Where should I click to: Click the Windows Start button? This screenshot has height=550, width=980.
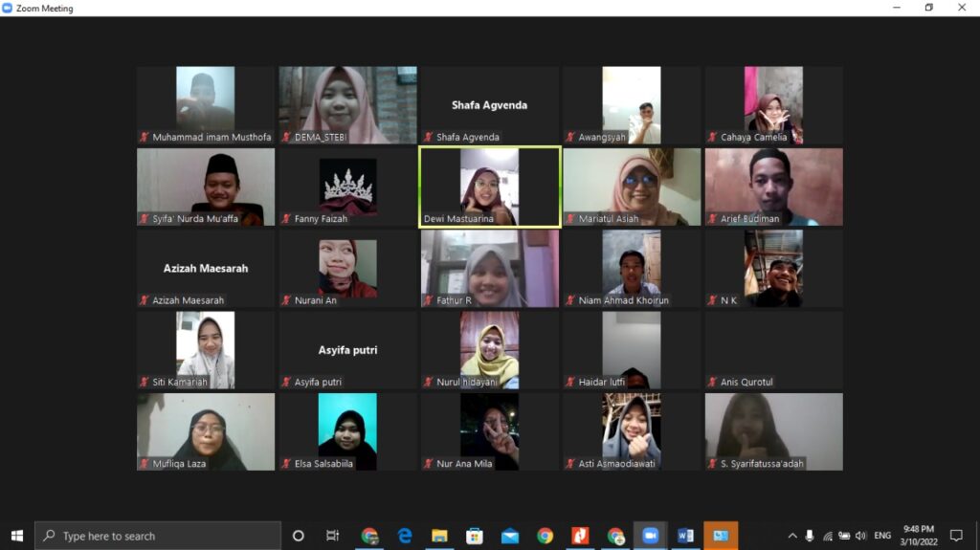pos(16,536)
